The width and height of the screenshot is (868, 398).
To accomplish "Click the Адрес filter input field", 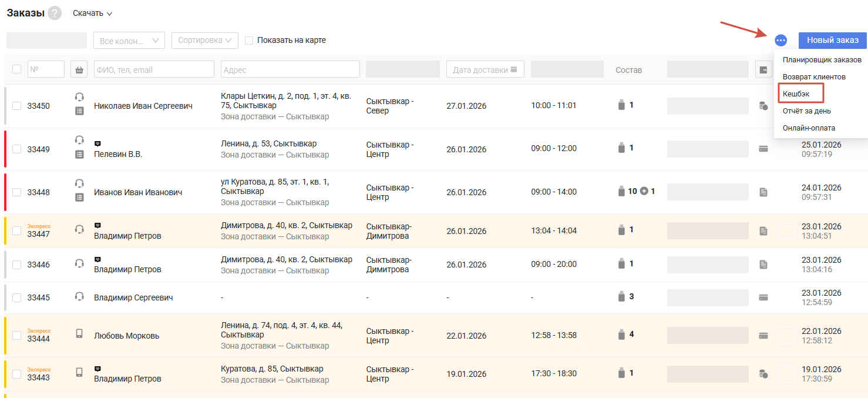I will pos(290,69).
